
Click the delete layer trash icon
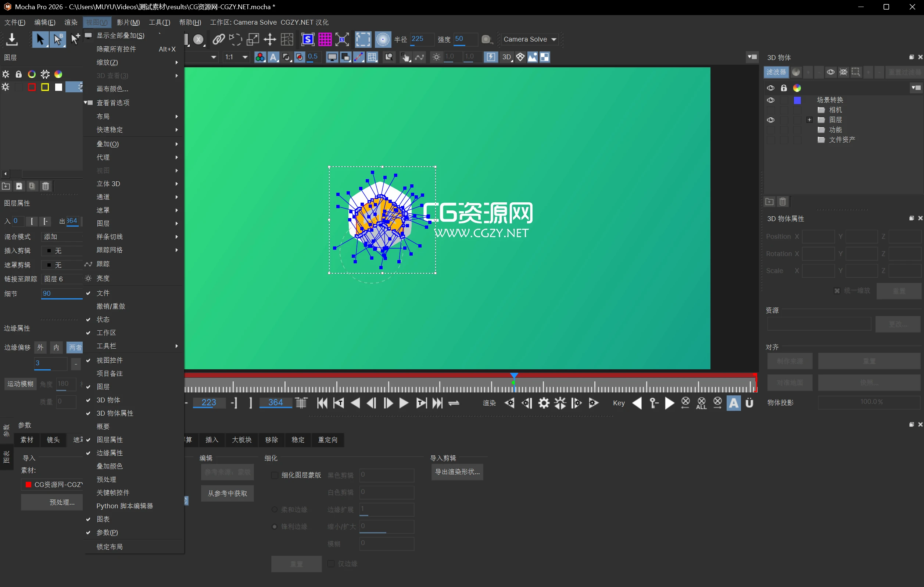pos(46,186)
